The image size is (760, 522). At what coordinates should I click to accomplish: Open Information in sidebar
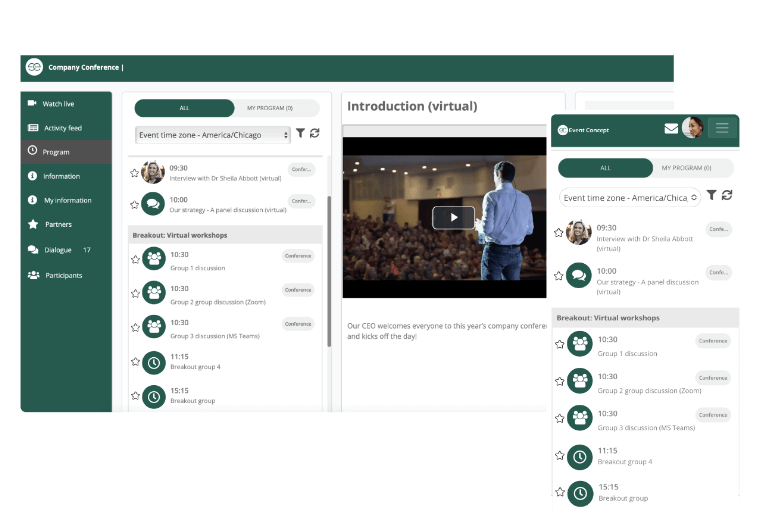[x=66, y=176]
